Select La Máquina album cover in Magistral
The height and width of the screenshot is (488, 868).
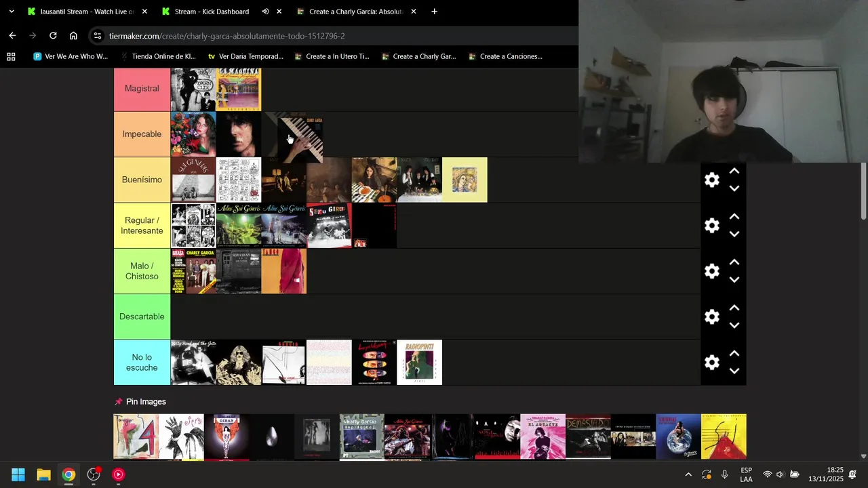pyautogui.click(x=239, y=89)
